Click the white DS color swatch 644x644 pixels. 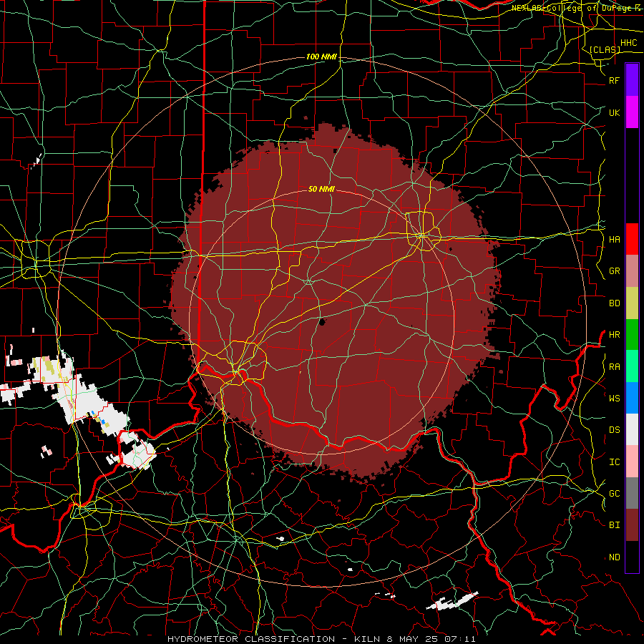632,429
